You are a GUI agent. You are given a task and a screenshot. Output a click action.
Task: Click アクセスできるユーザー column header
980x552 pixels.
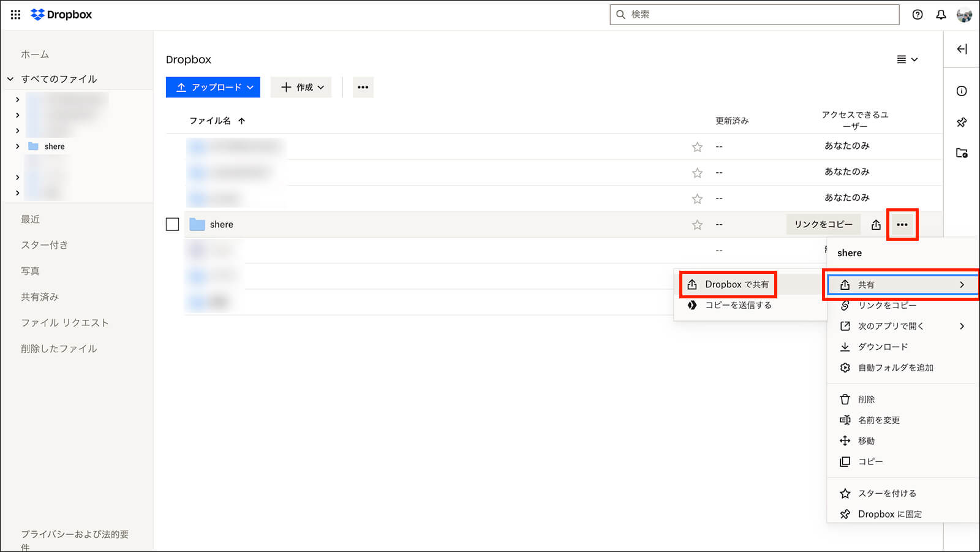[x=855, y=120]
